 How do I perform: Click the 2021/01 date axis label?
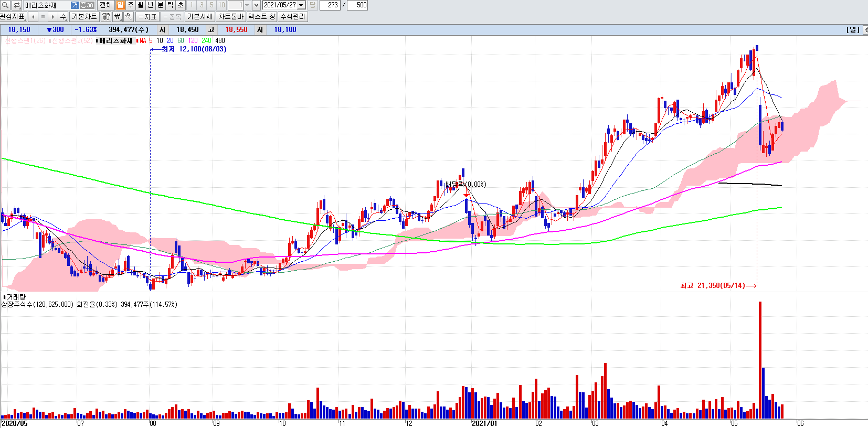(484, 423)
